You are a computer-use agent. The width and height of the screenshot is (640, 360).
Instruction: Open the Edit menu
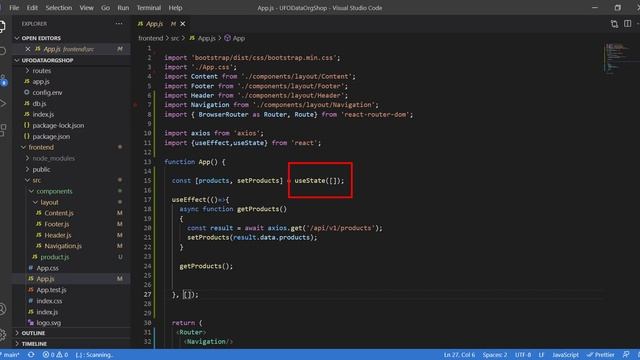pyautogui.click(x=32, y=8)
